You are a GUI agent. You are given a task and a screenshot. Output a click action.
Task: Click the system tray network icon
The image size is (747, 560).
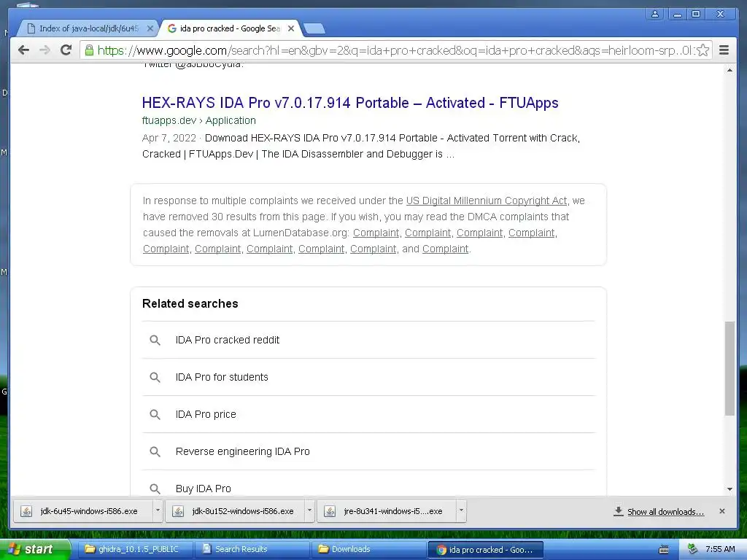coord(693,549)
